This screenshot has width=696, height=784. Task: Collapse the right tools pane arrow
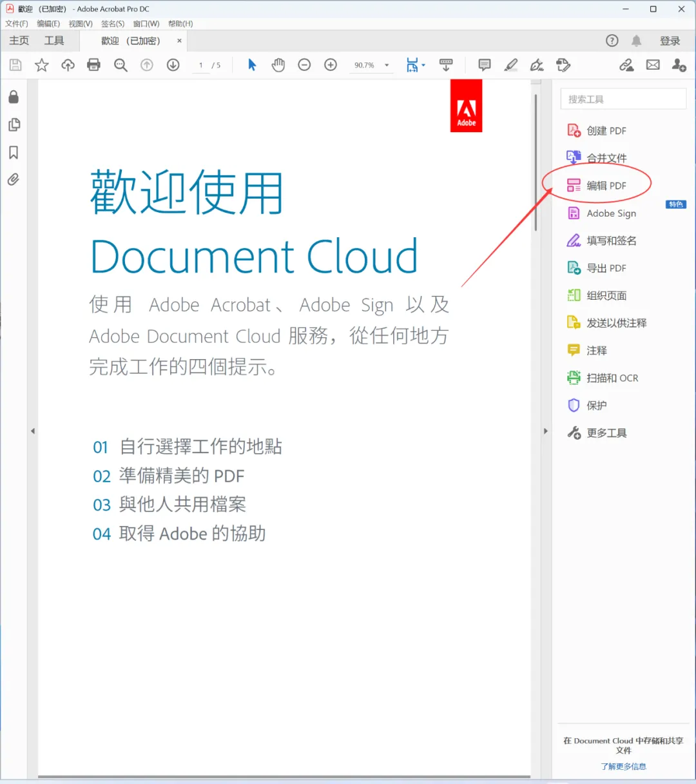point(545,431)
